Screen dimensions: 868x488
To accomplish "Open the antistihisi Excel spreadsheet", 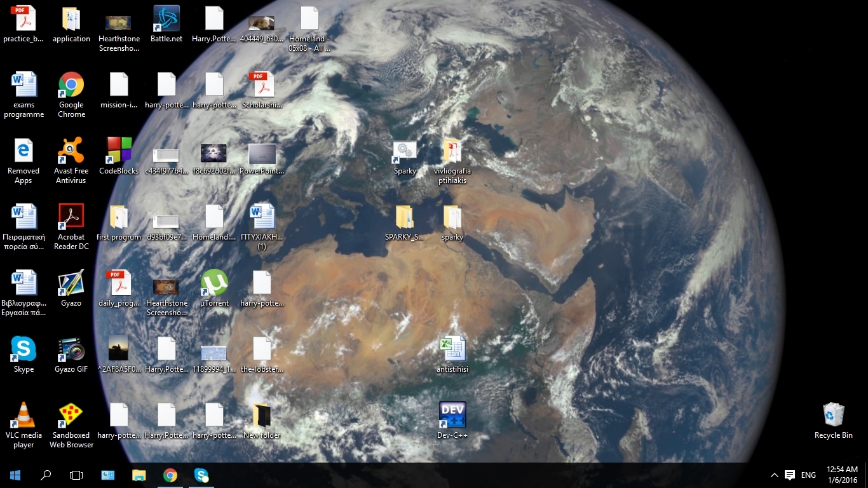I will [x=452, y=355].
